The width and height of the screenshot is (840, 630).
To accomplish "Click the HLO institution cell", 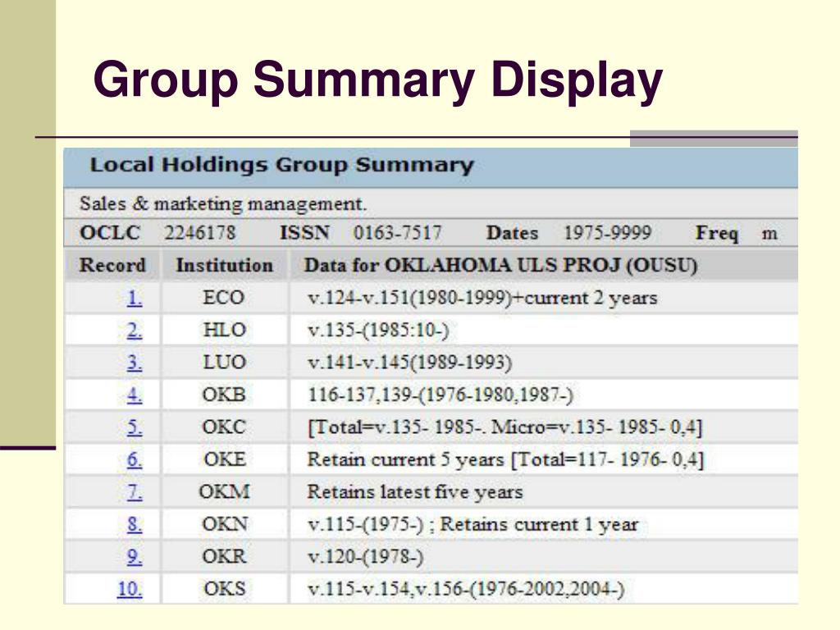I will pyautogui.click(x=224, y=330).
